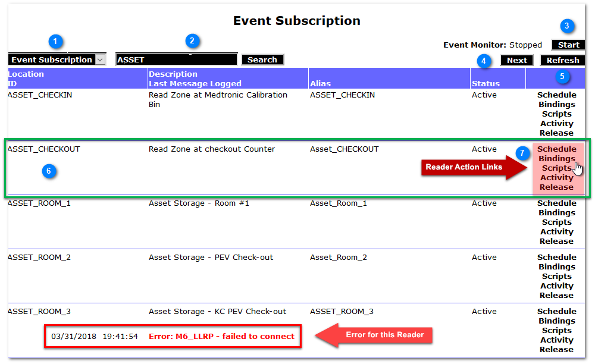Open Bindings for ASSET_ROOM_1

557,213
